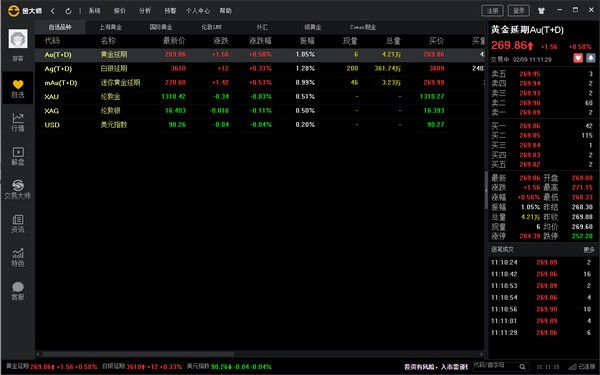
Task: Click the 卖五 269.95 quote row
Action: (542, 74)
